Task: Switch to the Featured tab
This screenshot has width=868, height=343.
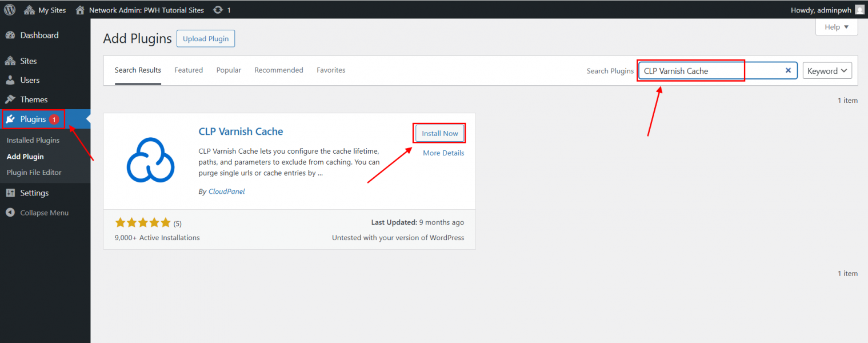Action: point(189,70)
